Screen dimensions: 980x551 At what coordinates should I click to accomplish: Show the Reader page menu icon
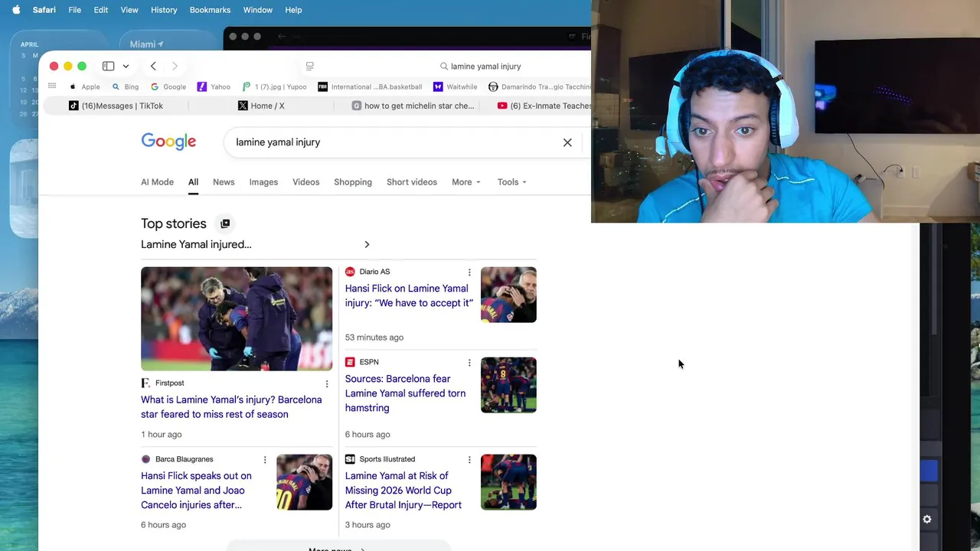tap(309, 66)
